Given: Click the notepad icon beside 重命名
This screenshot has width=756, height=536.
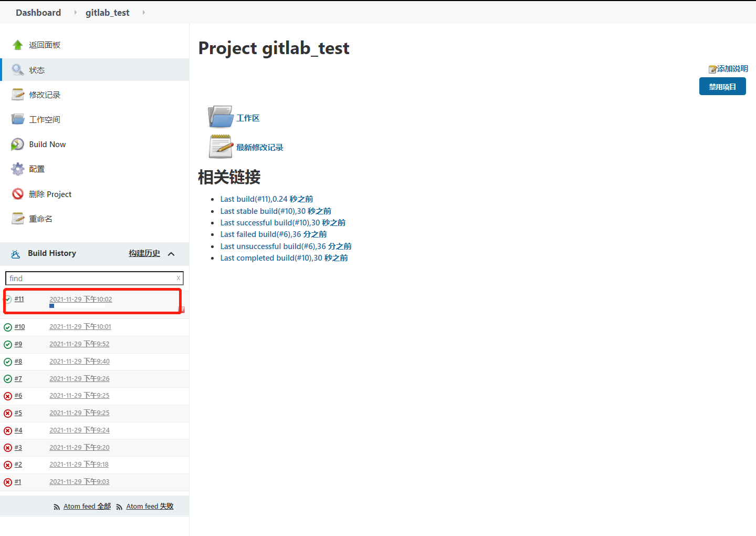Looking at the screenshot, I should point(18,219).
